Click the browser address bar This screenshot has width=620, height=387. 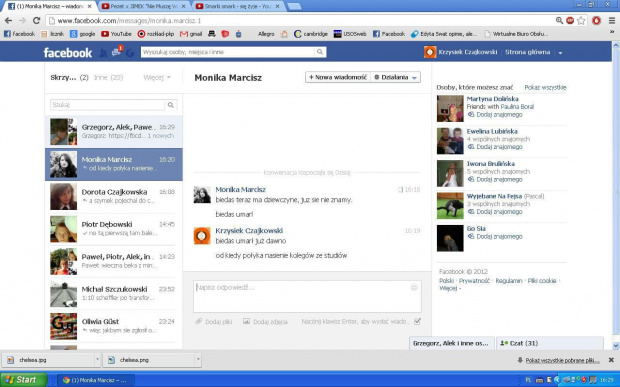click(x=301, y=21)
